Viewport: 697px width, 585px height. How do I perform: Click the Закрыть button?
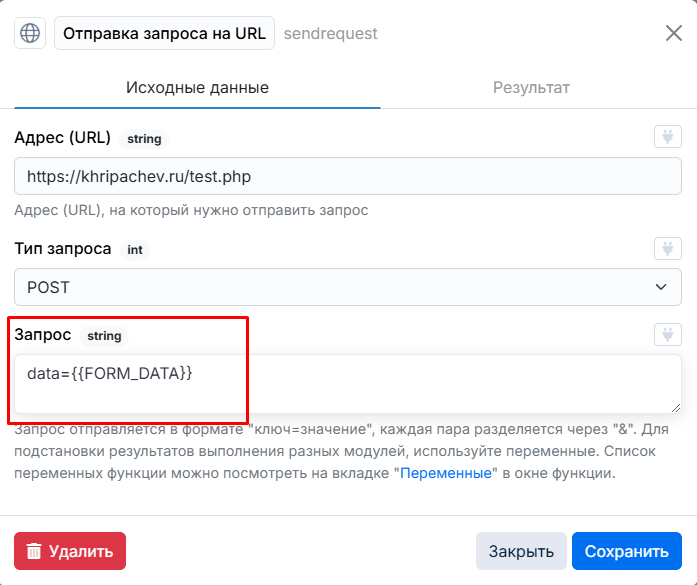521,551
